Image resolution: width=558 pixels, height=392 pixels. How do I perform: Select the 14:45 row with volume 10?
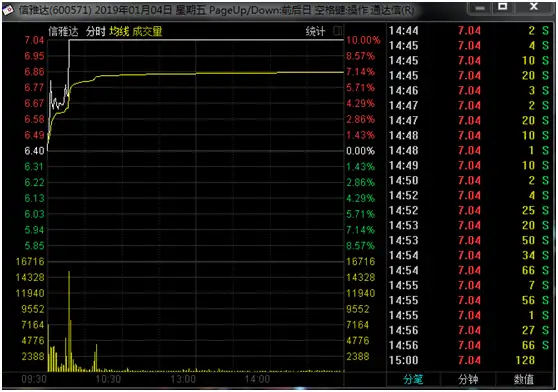click(x=469, y=60)
